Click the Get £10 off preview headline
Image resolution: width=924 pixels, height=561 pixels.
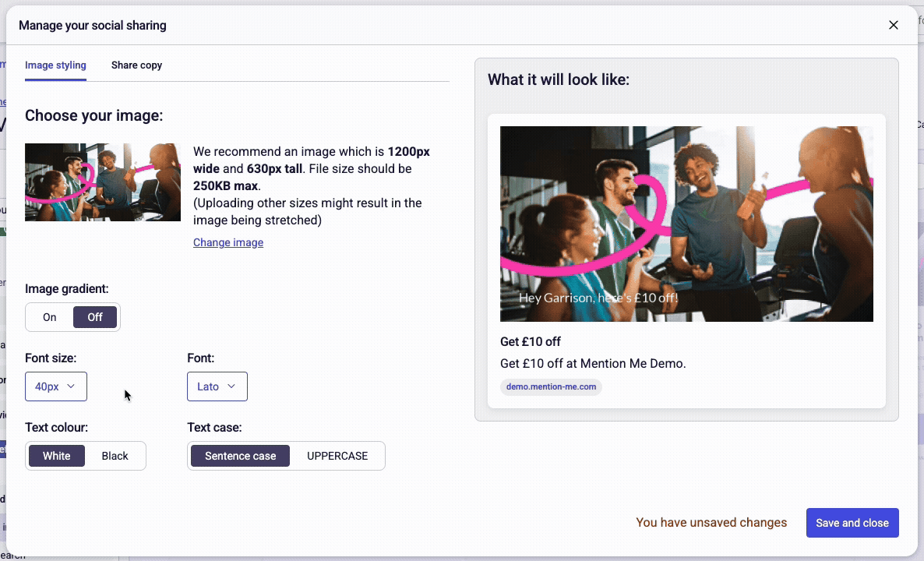coord(531,341)
